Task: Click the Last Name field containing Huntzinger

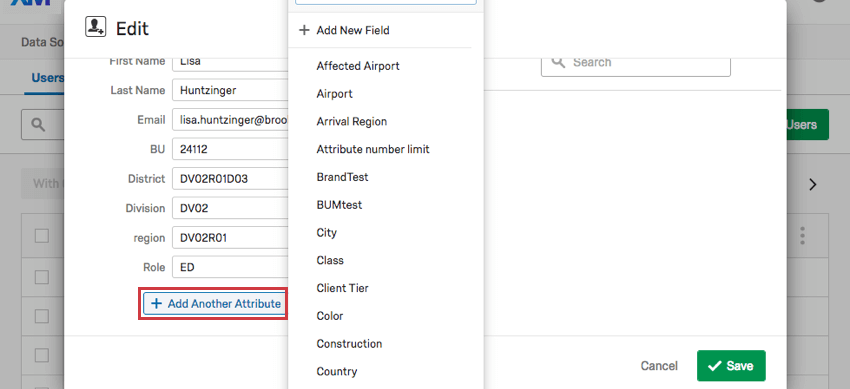Action: (x=230, y=90)
